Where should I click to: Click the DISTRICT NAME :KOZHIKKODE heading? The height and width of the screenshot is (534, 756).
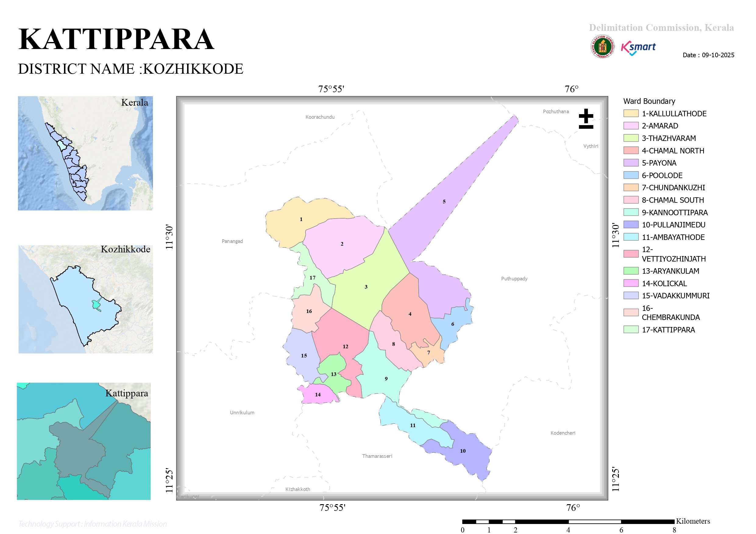[x=130, y=69]
